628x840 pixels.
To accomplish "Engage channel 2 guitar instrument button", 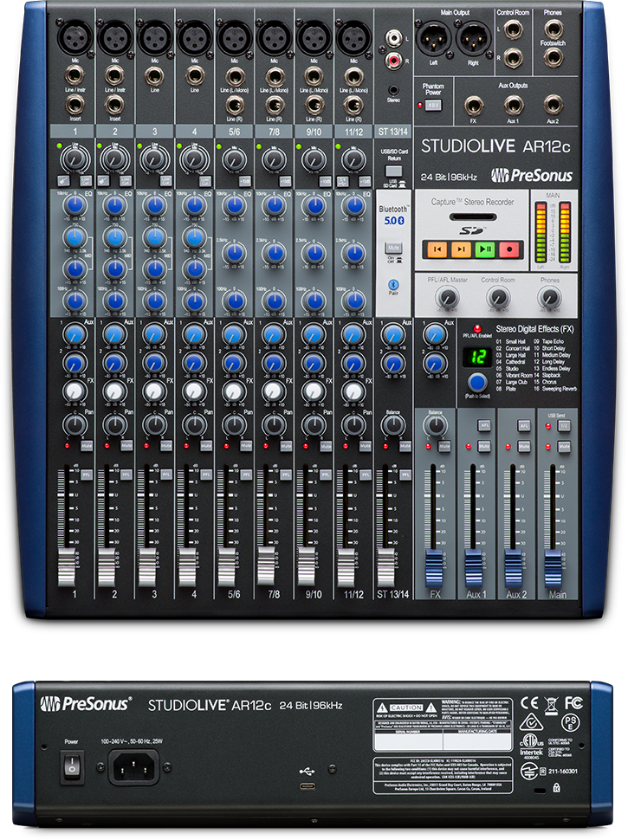I will (x=103, y=180).
